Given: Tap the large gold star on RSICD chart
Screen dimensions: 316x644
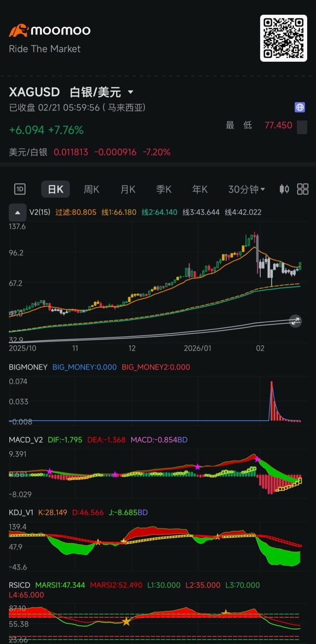Looking at the screenshot, I should (x=126, y=621).
